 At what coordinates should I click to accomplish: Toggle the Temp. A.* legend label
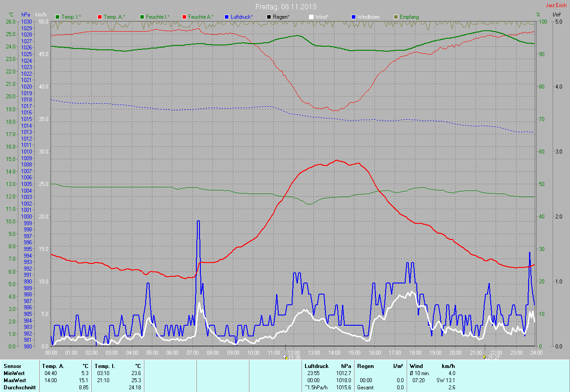(114, 17)
